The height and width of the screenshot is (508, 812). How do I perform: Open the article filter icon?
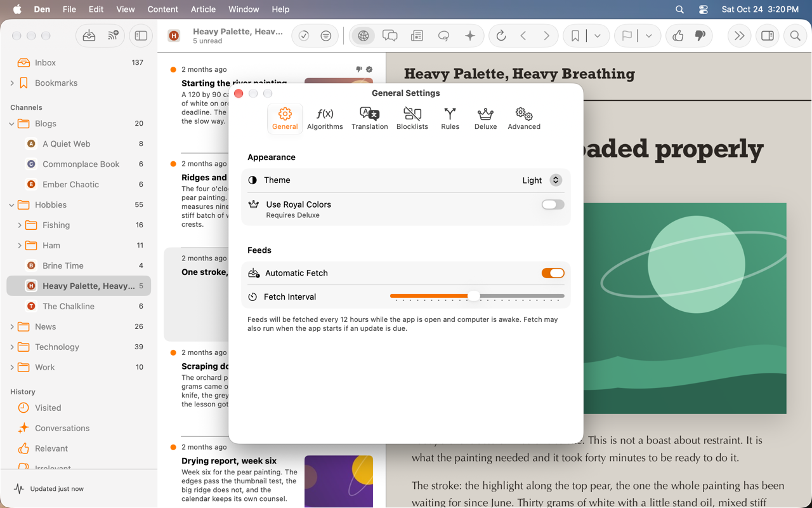pyautogui.click(x=326, y=36)
